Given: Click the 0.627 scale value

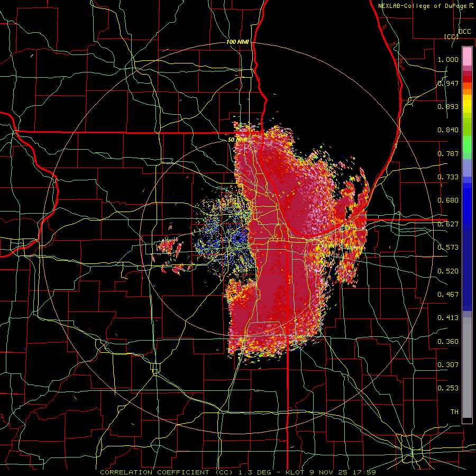Looking at the screenshot, I should click(448, 224).
